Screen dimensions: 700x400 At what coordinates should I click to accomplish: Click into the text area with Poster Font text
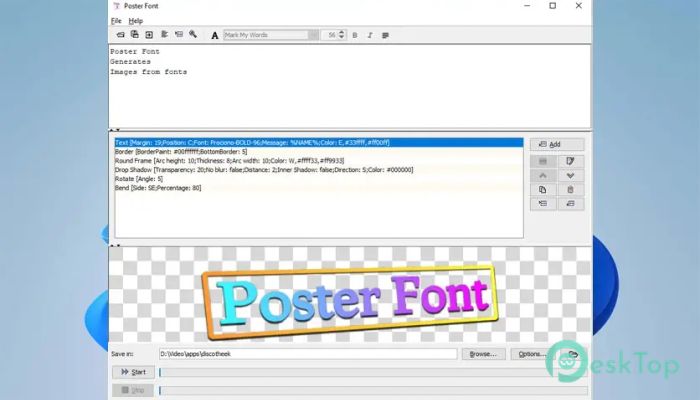[x=350, y=86]
